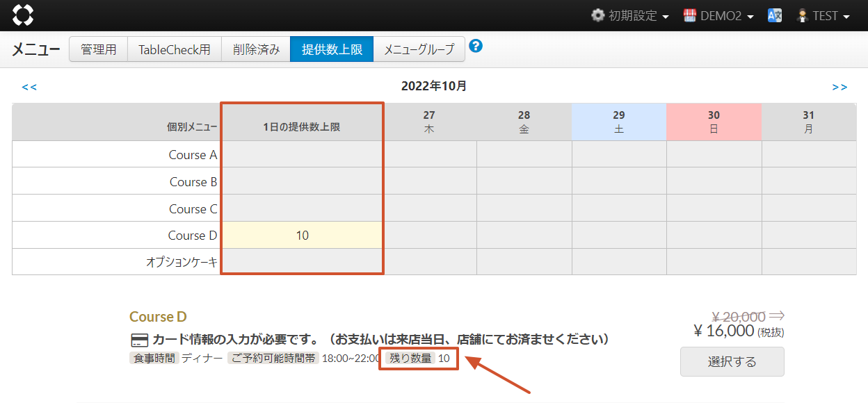Select the 提供数上限 tab
The width and height of the screenshot is (868, 403).
[x=332, y=49]
